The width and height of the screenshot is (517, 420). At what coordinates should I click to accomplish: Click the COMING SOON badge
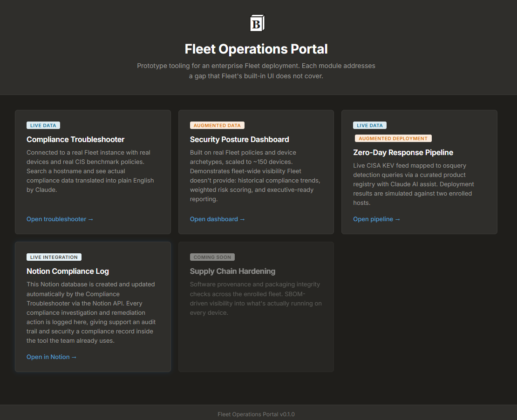coord(212,257)
